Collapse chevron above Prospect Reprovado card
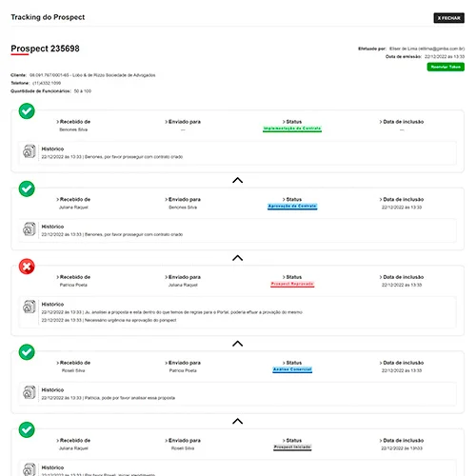Viewport: 476px width, 476px height. [x=238, y=258]
